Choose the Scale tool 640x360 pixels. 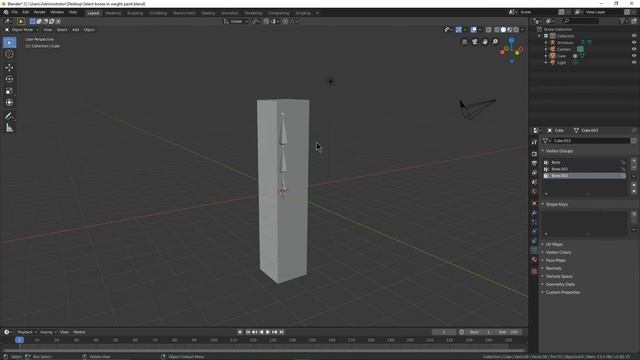[x=9, y=91]
